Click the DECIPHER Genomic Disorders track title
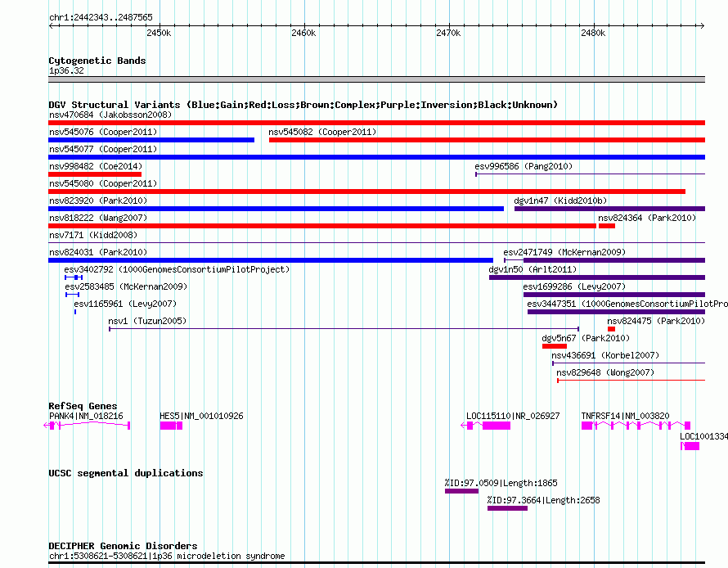The image size is (728, 568). (x=123, y=546)
